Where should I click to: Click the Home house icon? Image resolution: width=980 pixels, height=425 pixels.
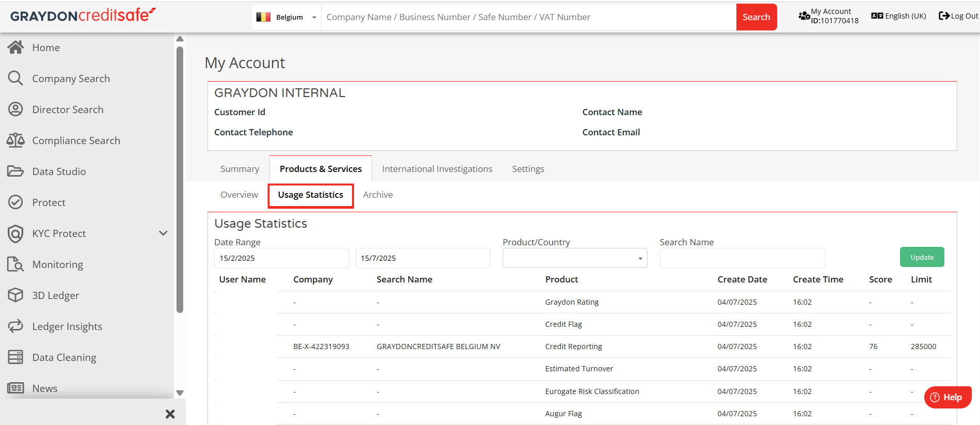[15, 48]
